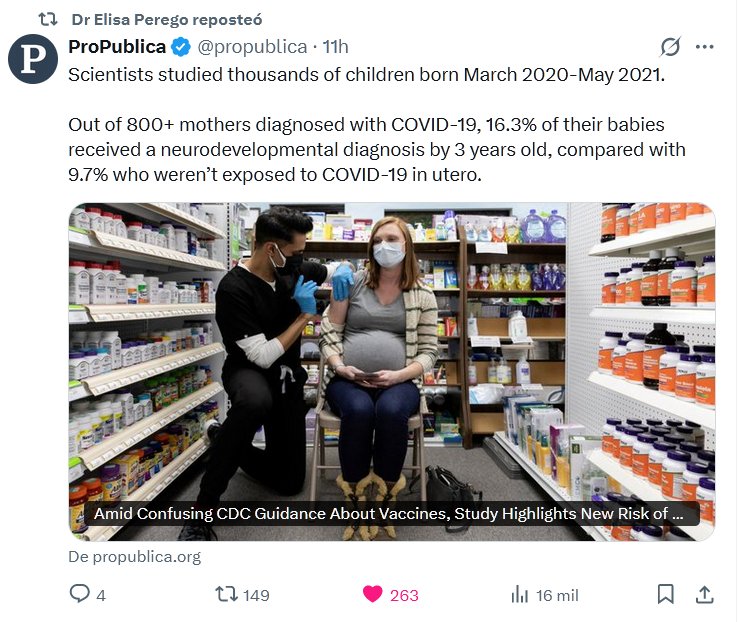Open the @propublica handle
Viewport: 738px width, 622px height.
pos(251,47)
